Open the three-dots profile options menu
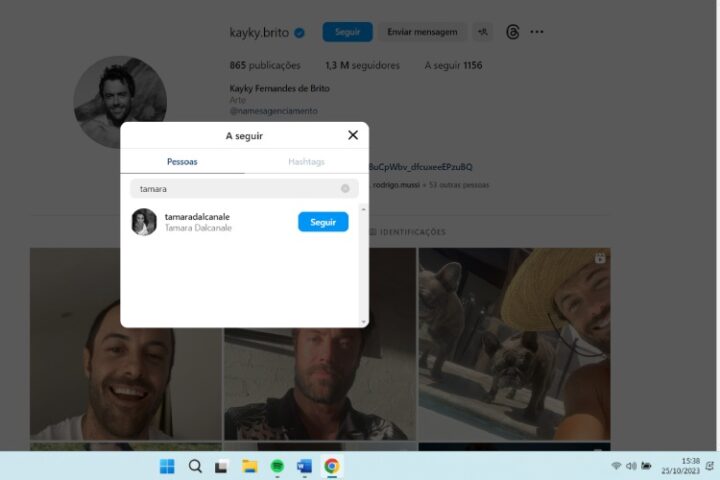The height and width of the screenshot is (480, 720). pos(537,32)
